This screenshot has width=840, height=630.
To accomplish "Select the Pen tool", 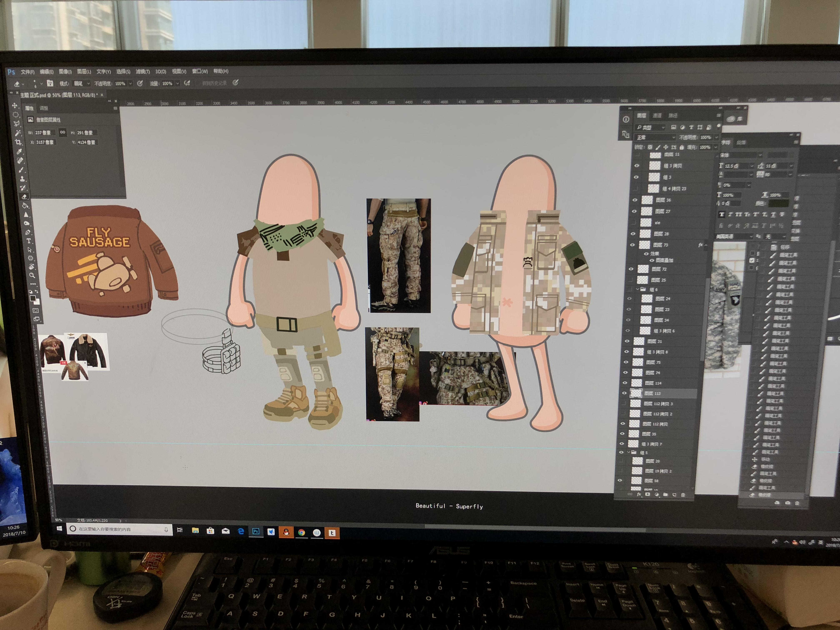I will [28, 232].
